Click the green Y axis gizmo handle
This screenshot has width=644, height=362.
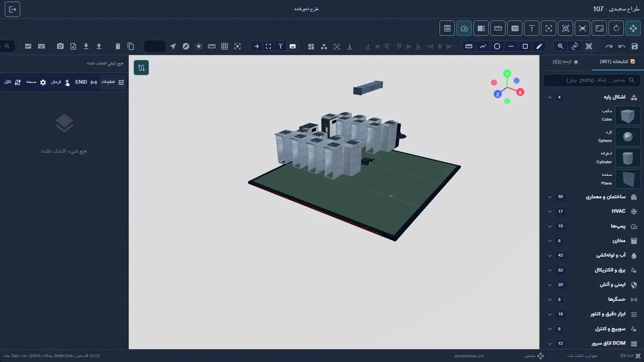pyautogui.click(x=507, y=73)
